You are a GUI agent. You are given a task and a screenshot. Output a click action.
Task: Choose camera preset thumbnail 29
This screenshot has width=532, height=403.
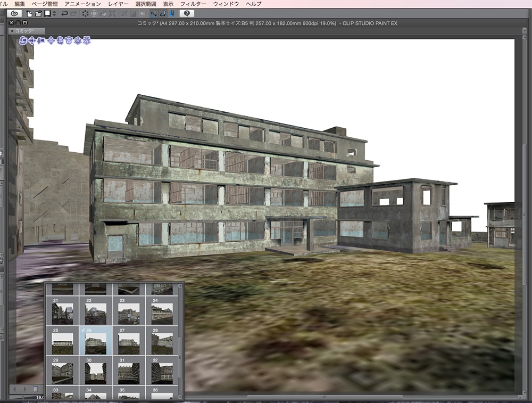62,371
